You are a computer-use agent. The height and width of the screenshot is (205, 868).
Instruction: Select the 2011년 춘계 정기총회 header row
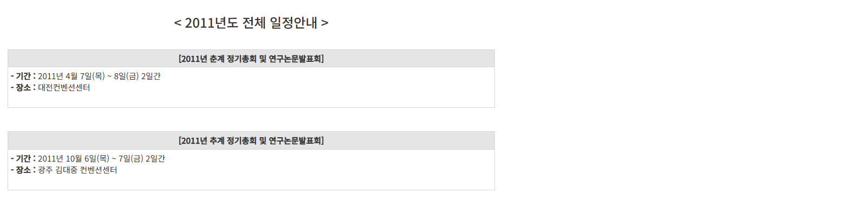coord(251,59)
